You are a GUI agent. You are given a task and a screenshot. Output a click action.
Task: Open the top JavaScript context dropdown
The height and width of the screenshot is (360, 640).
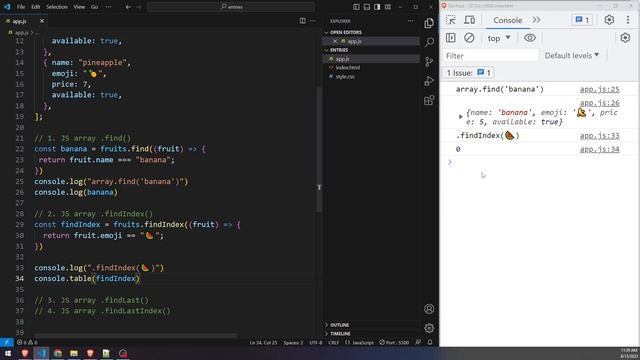click(x=499, y=38)
